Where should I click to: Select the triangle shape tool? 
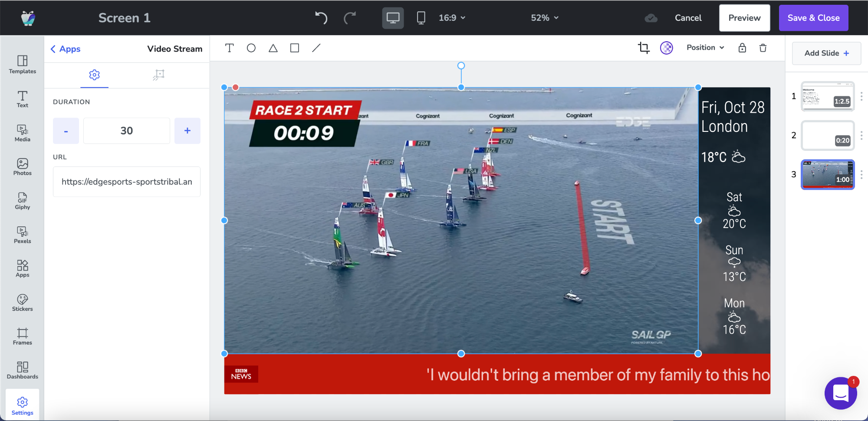(273, 48)
